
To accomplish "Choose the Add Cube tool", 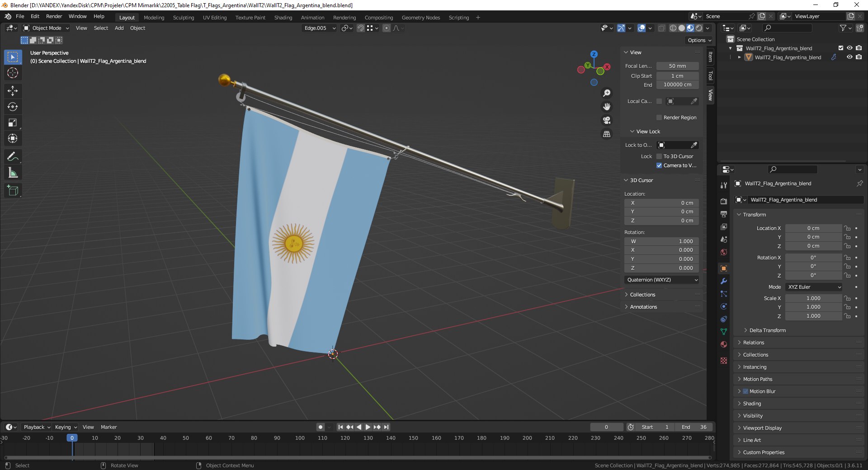I will [x=13, y=191].
